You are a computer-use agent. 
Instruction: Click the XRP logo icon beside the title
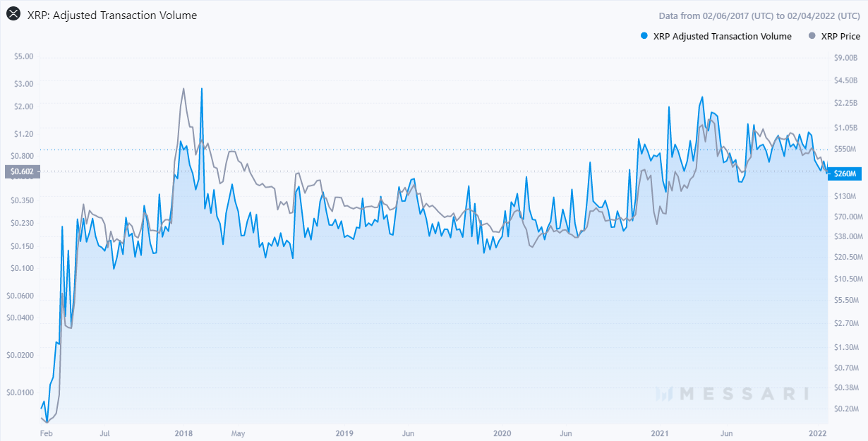(x=13, y=15)
